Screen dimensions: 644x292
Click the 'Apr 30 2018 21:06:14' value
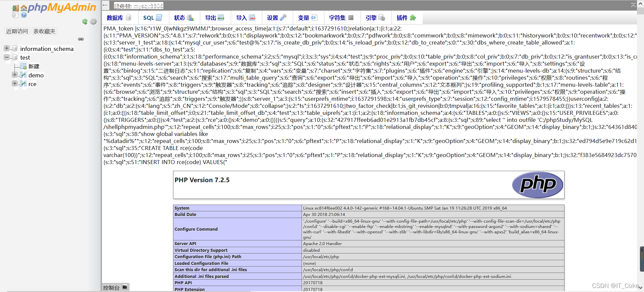[324, 214]
